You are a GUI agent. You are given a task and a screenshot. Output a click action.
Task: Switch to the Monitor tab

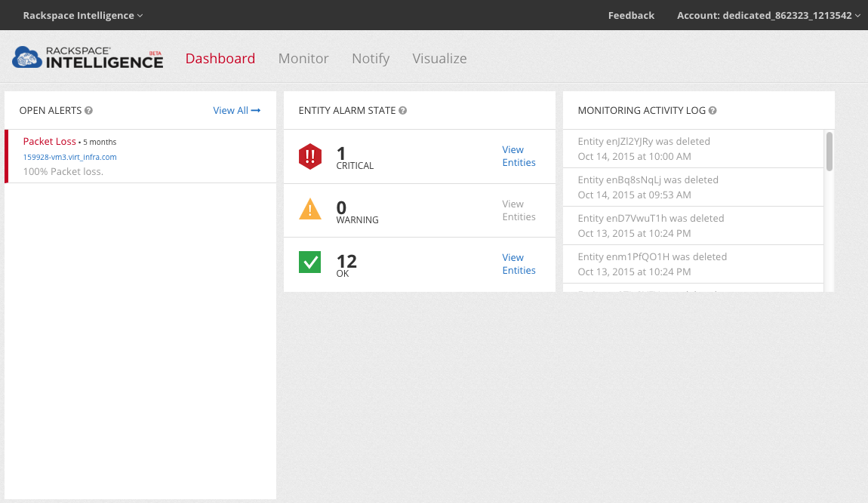click(303, 58)
